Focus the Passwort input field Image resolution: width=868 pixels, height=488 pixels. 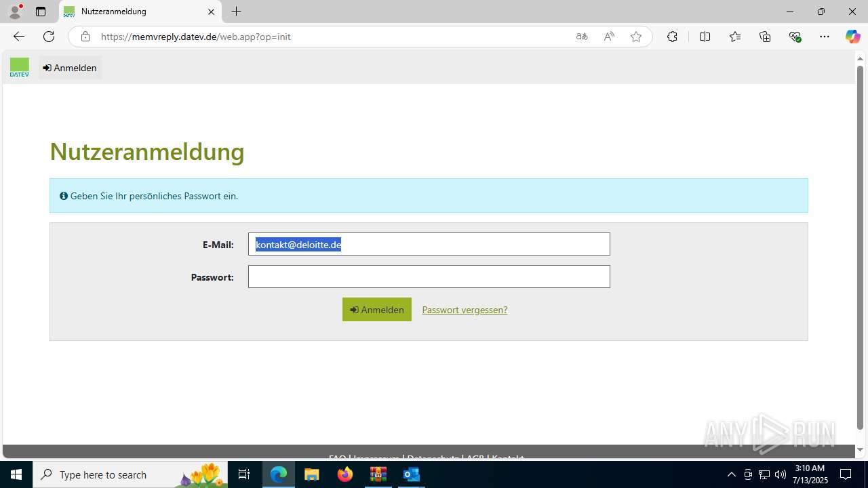coord(429,277)
